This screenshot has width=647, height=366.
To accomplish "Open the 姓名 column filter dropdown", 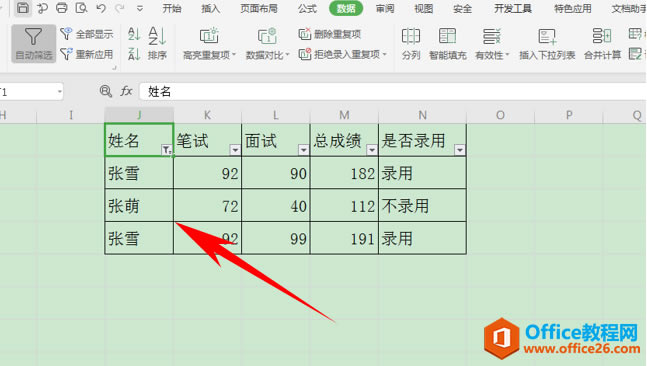I will point(167,150).
